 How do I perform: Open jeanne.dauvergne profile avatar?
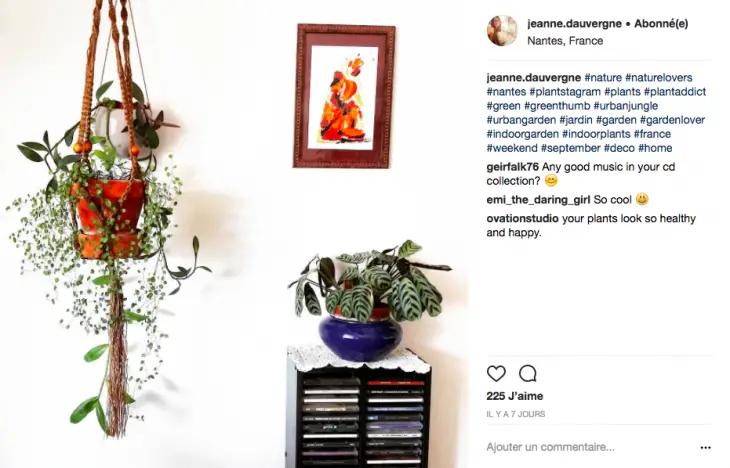[502, 31]
